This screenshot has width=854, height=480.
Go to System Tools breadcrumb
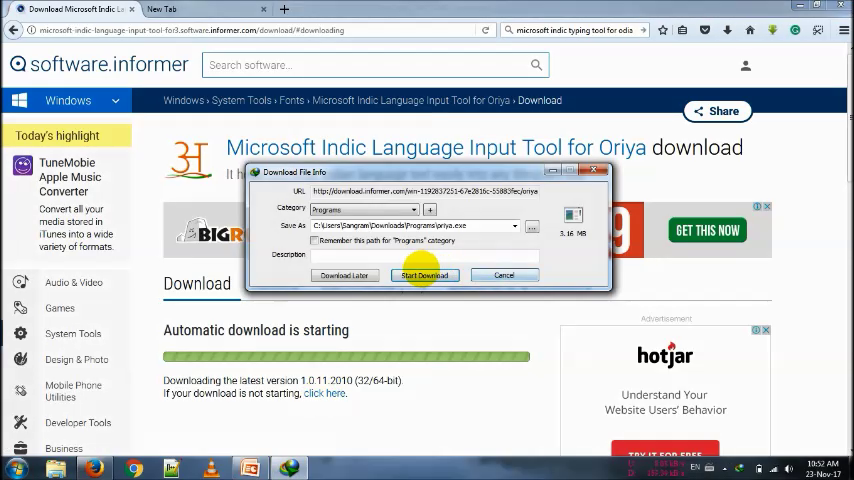pos(241,100)
